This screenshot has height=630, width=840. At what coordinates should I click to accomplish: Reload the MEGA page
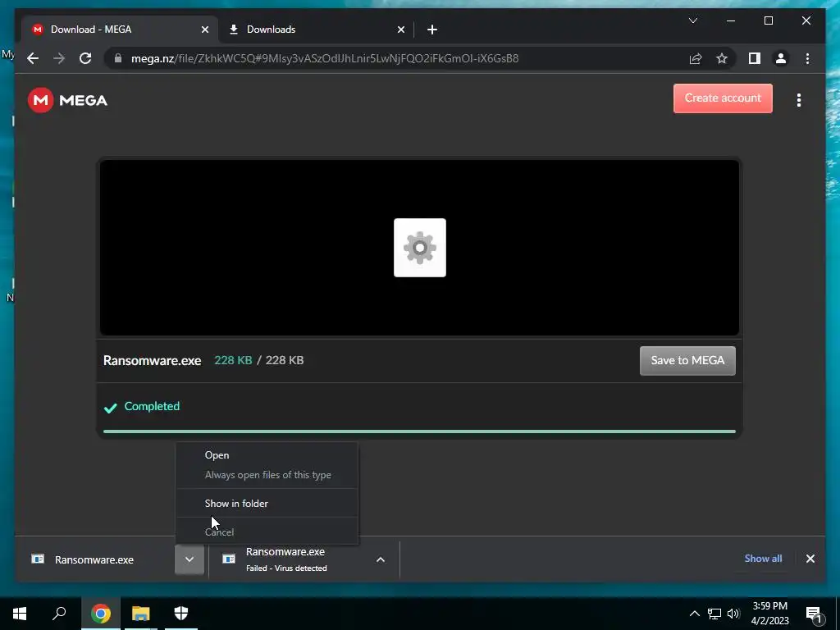point(85,58)
